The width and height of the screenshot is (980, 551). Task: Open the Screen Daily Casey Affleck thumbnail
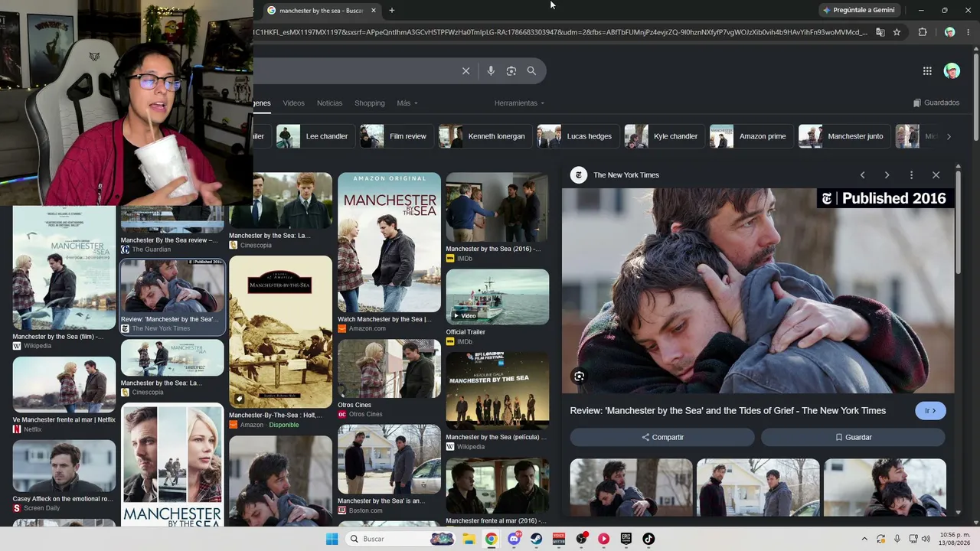point(64,467)
